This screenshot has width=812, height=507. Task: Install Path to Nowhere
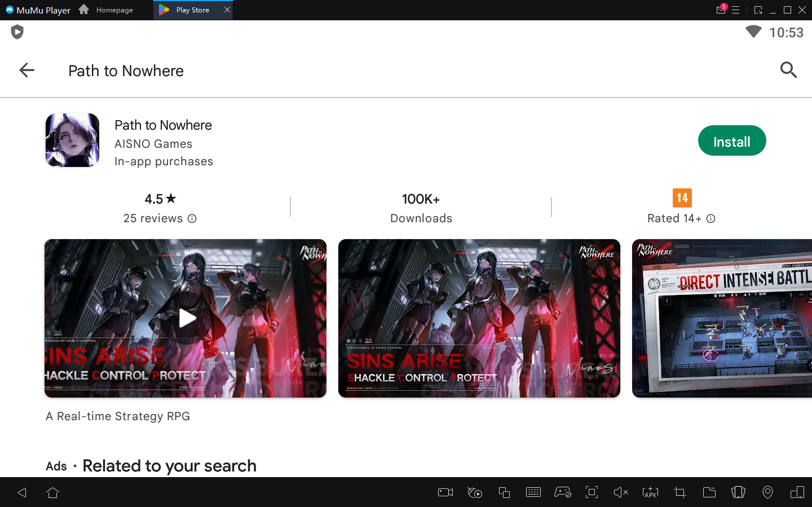tap(732, 140)
